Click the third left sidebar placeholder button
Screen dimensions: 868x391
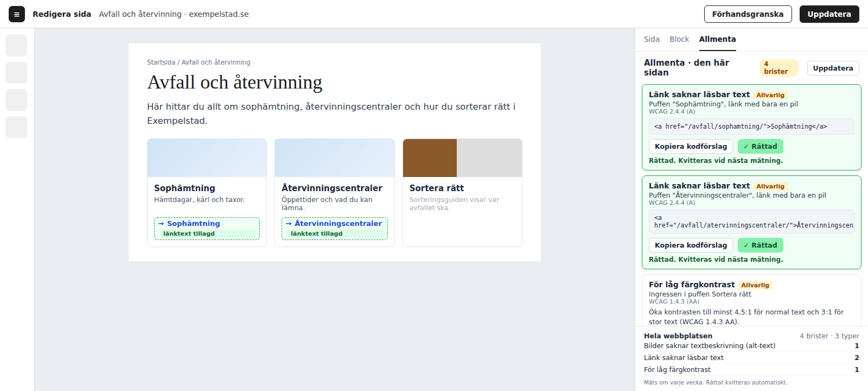click(16, 100)
